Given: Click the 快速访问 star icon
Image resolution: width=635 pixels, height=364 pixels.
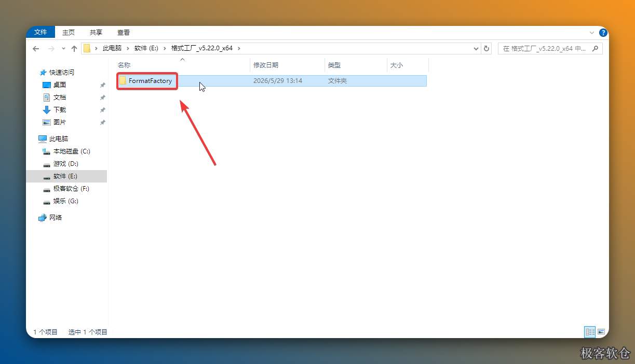Looking at the screenshot, I should pos(43,73).
